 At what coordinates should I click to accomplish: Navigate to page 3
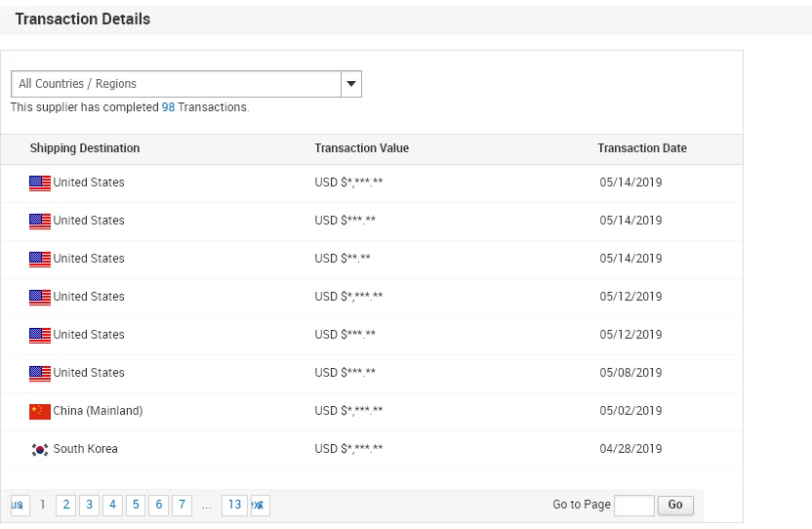[x=89, y=505]
